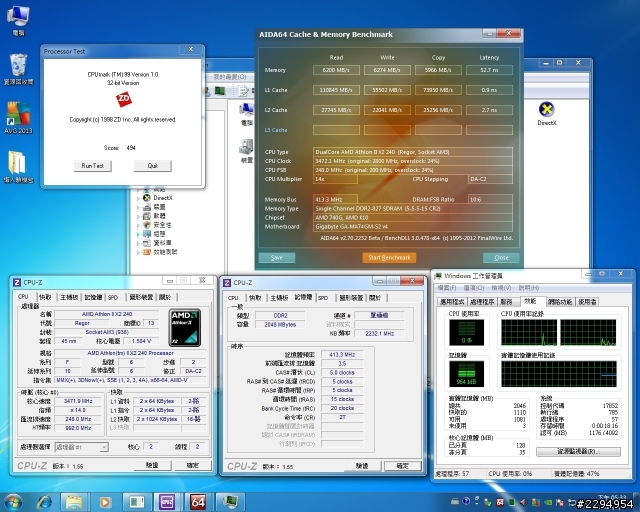
Task: Click the Memory Read value 6200 MB/s
Action: 336,70
